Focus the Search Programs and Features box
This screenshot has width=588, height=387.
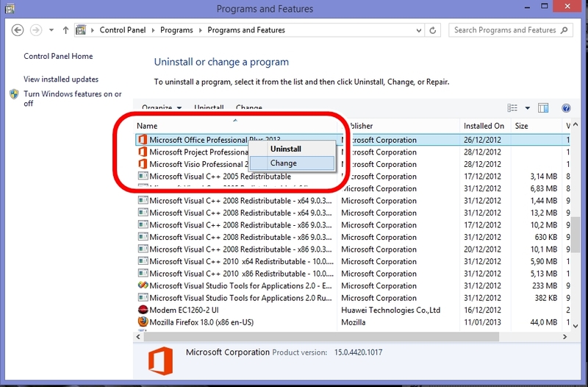click(x=510, y=30)
